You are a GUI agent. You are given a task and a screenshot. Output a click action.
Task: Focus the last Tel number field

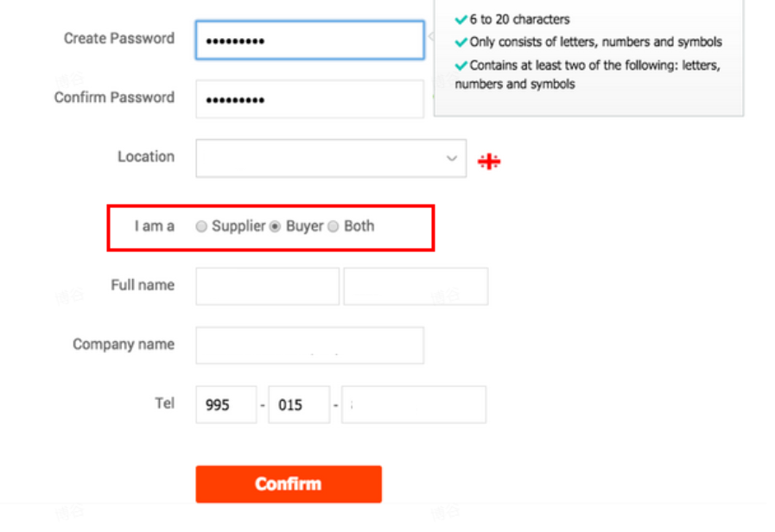click(x=414, y=404)
